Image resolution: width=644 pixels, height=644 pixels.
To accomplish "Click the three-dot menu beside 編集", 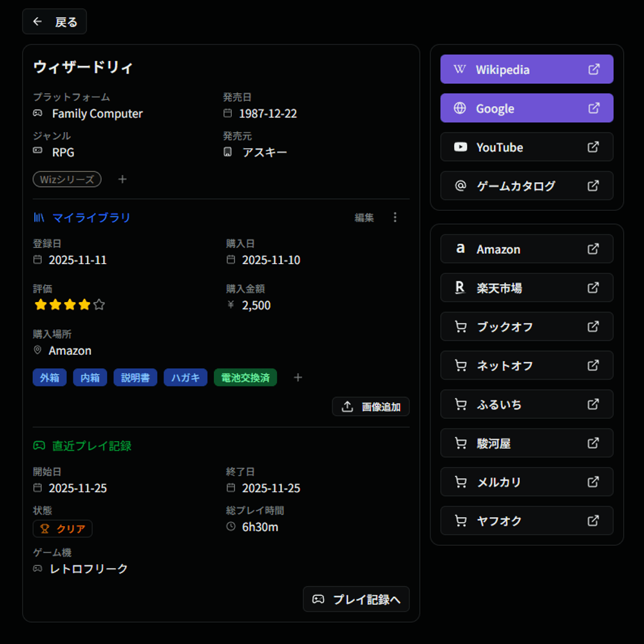I will [395, 218].
